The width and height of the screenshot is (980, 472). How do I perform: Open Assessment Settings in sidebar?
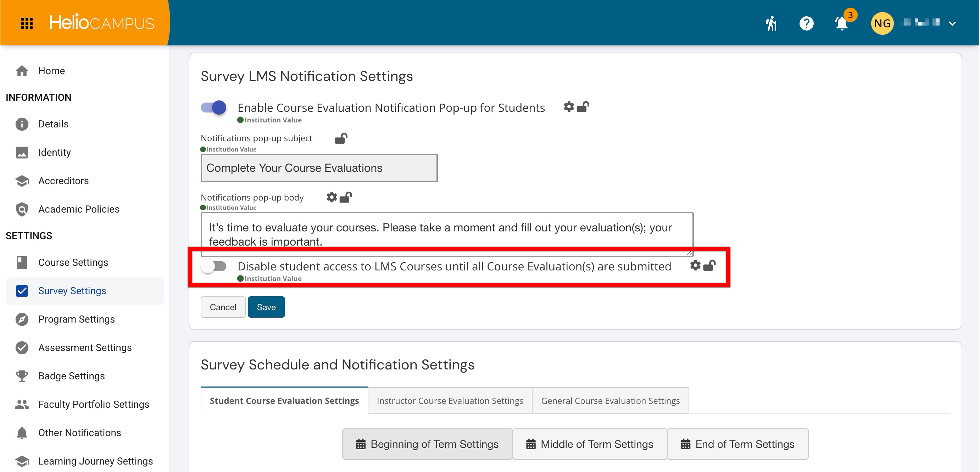click(x=84, y=347)
